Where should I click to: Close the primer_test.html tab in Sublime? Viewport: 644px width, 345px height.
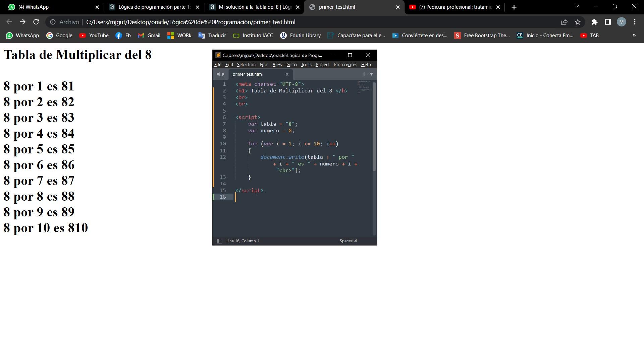pos(287,74)
